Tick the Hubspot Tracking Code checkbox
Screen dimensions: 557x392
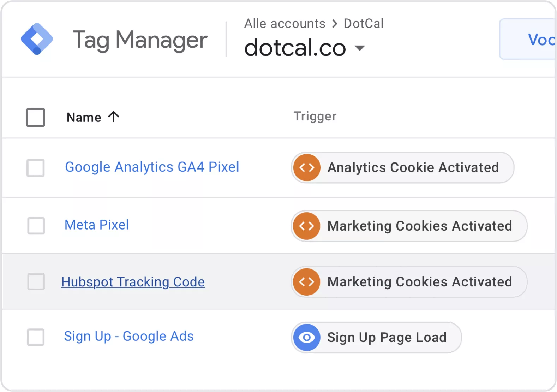point(36,281)
